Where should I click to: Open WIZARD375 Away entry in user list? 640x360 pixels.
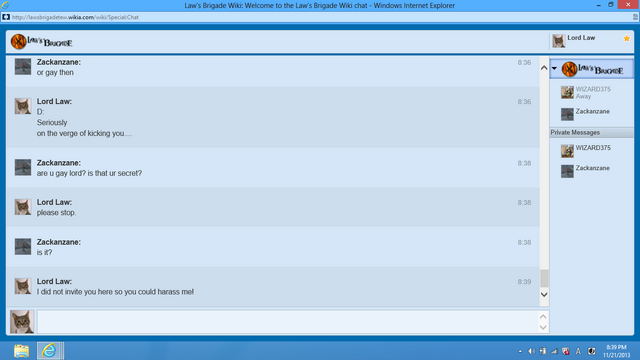click(592, 93)
